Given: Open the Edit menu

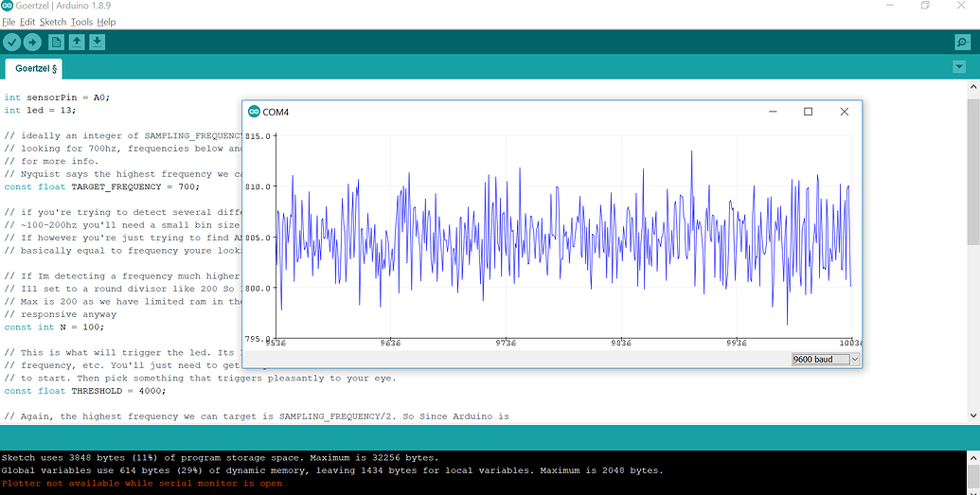Looking at the screenshot, I should click(x=27, y=22).
